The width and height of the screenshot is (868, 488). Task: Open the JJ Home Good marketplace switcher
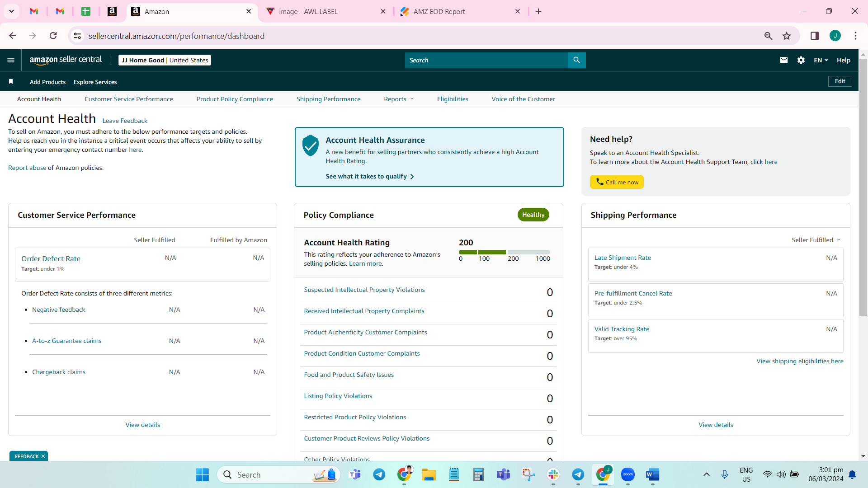[x=165, y=60]
